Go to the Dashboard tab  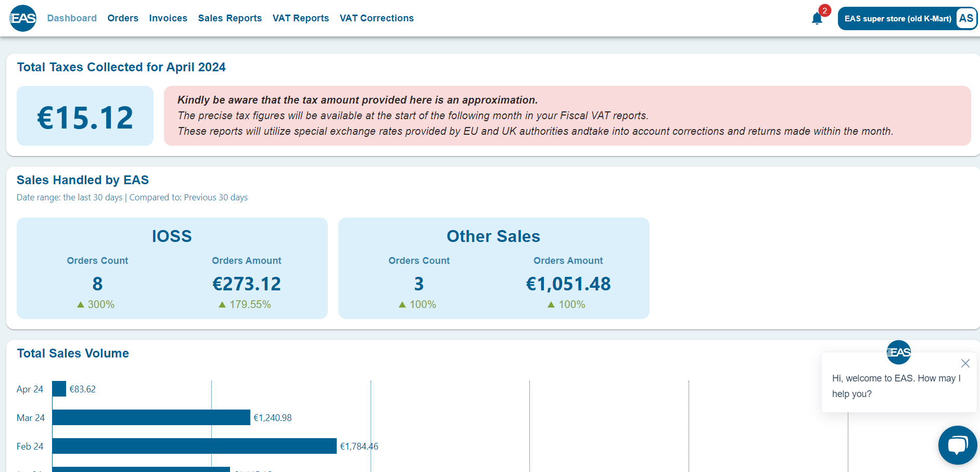[x=72, y=18]
